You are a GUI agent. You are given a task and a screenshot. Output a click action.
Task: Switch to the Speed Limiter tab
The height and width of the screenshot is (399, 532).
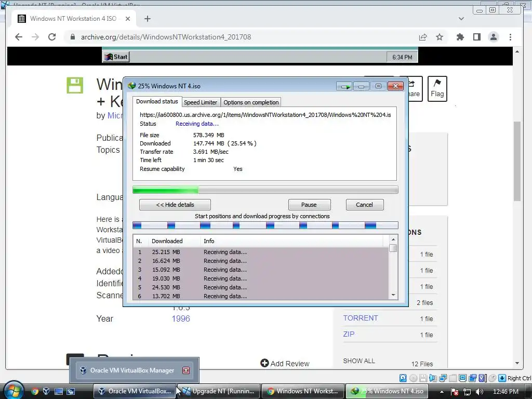coord(201,102)
